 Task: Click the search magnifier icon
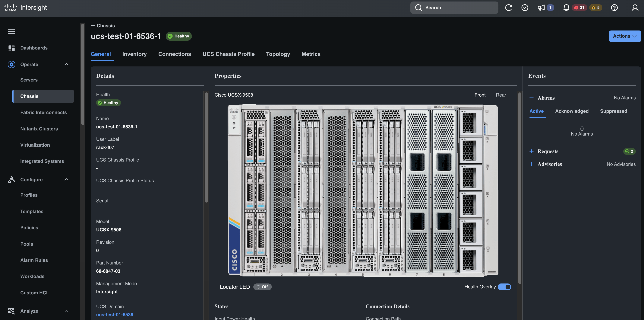point(418,8)
